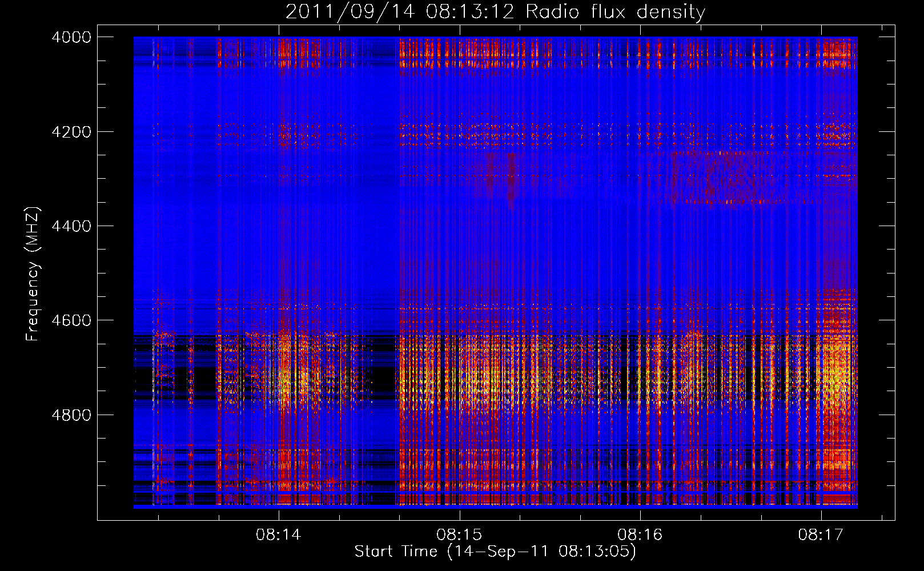Click the 4000 frequency axis label
This screenshot has width=924, height=571.
point(71,37)
